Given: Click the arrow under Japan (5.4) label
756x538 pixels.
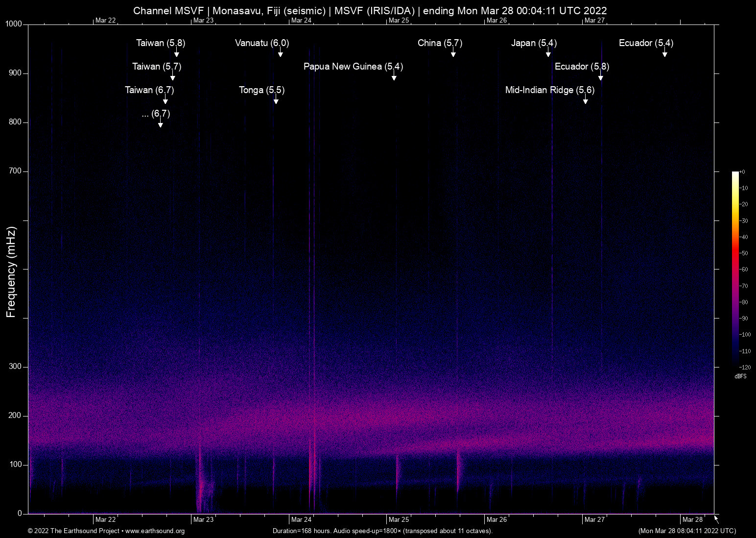Looking at the screenshot, I should point(548,53).
